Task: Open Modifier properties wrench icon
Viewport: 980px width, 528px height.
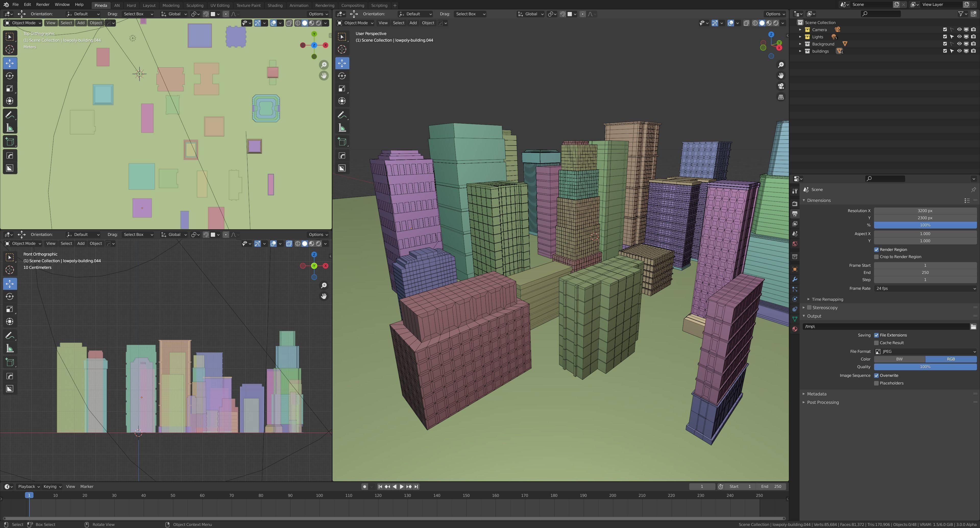Action: pos(795,279)
